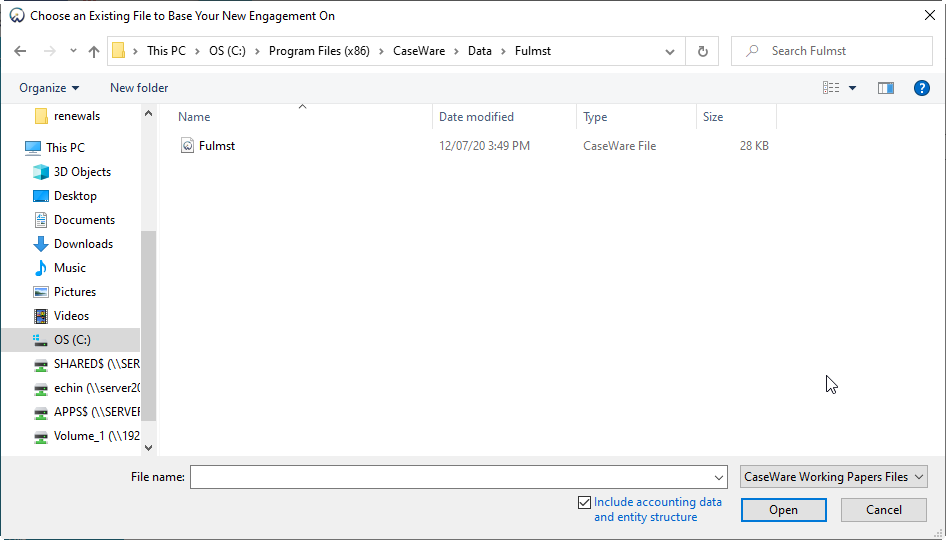Open the CaseWare Working Papers Files filter
The image size is (946, 540).
833,477
